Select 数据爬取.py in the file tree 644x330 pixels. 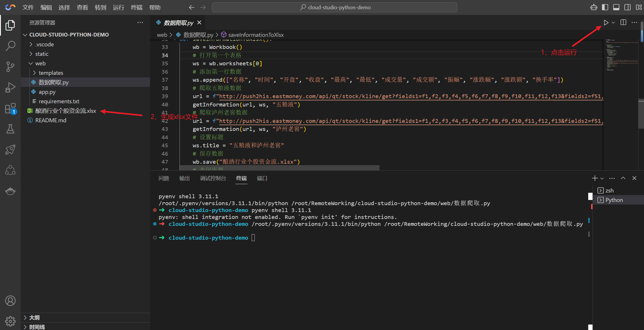coord(85,82)
